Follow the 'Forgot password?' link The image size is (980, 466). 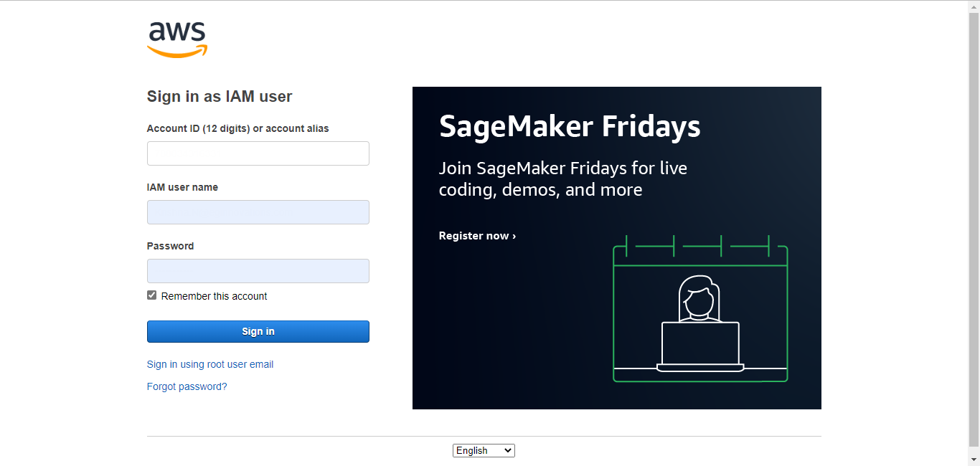pos(187,386)
